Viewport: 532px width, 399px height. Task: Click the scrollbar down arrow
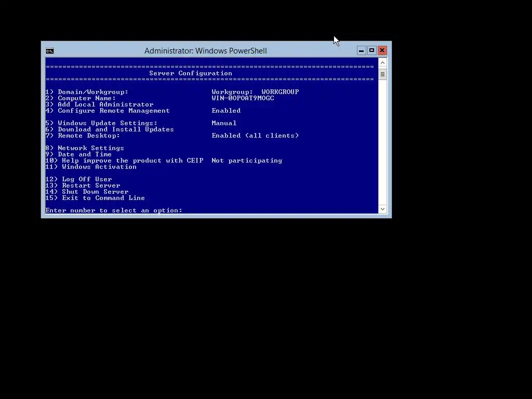(x=383, y=209)
